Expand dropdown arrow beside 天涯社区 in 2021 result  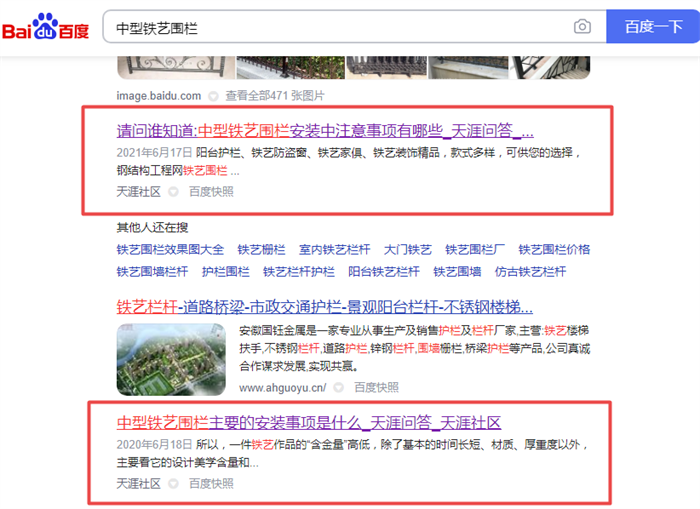click(173, 192)
